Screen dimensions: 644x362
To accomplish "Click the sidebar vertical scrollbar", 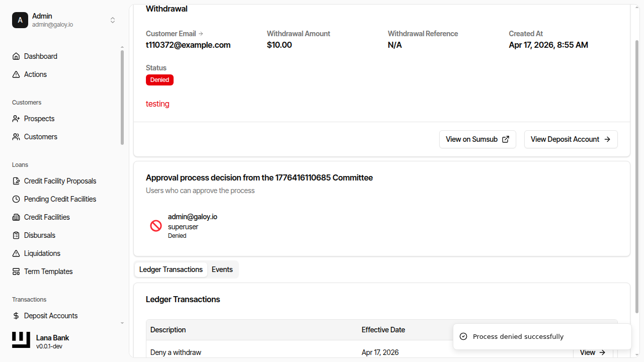I will click(x=122, y=96).
